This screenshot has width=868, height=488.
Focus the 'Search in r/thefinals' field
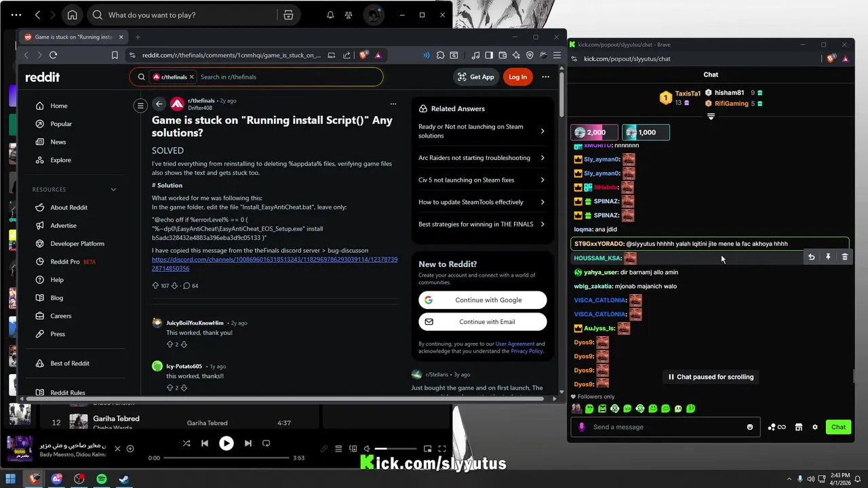point(288,77)
